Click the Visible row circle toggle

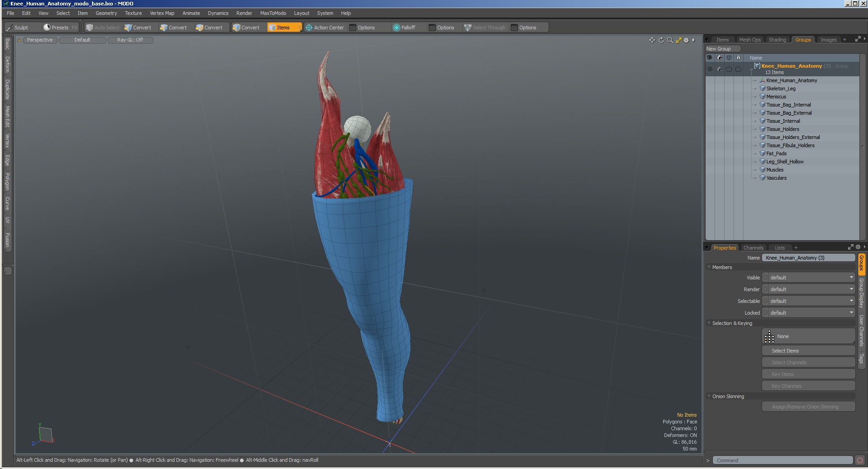[x=765, y=278]
